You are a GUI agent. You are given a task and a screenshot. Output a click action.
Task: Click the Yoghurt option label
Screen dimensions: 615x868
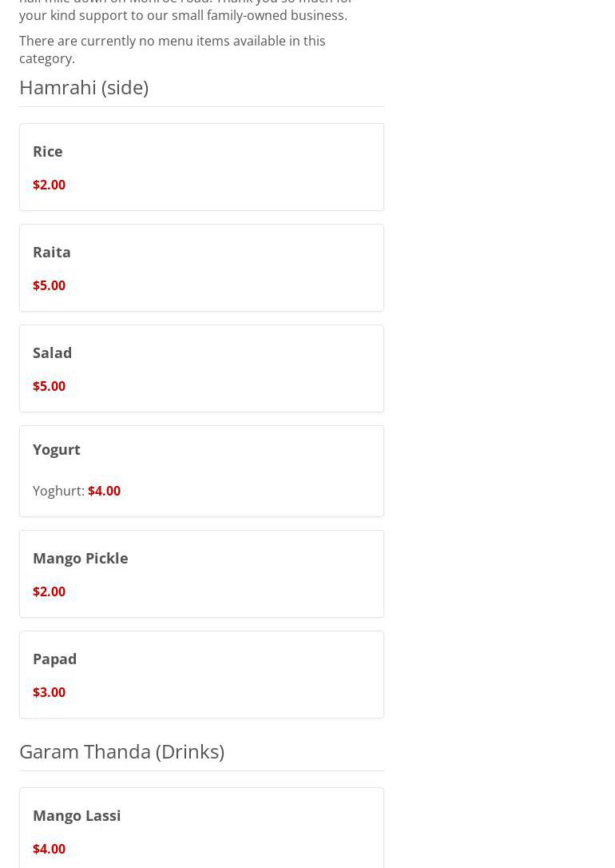(58, 491)
